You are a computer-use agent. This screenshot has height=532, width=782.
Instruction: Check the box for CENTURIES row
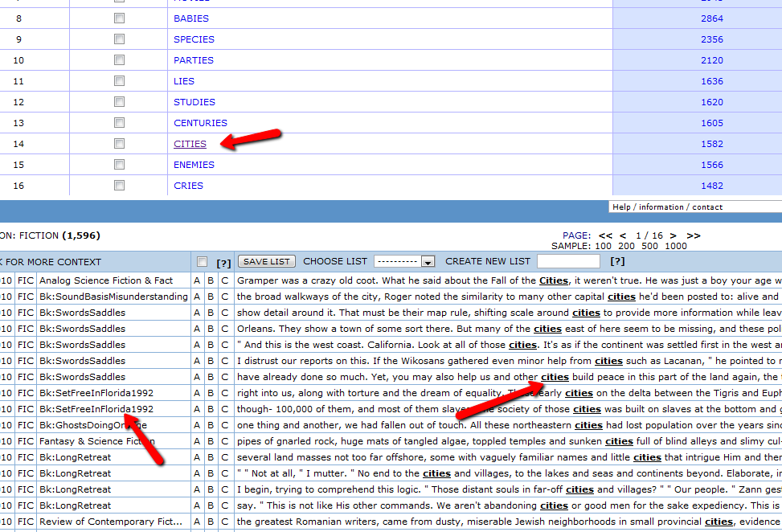[119, 123]
